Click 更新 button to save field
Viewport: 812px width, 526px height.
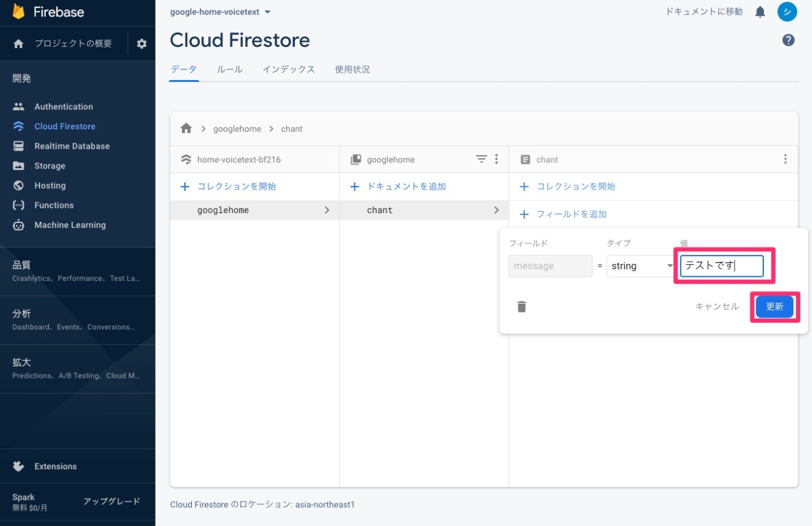coord(775,307)
